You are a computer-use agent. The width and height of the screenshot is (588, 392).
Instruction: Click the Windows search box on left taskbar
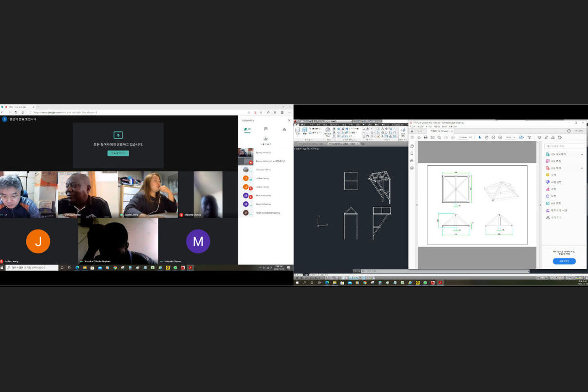pyautogui.click(x=31, y=267)
